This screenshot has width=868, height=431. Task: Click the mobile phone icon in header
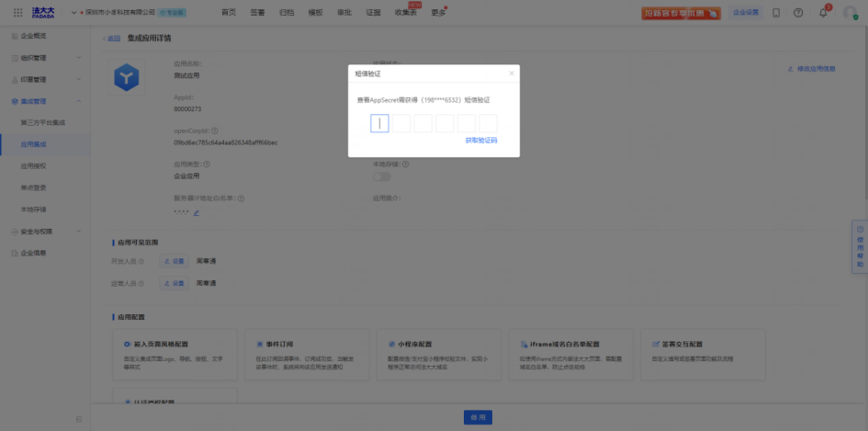tap(776, 13)
